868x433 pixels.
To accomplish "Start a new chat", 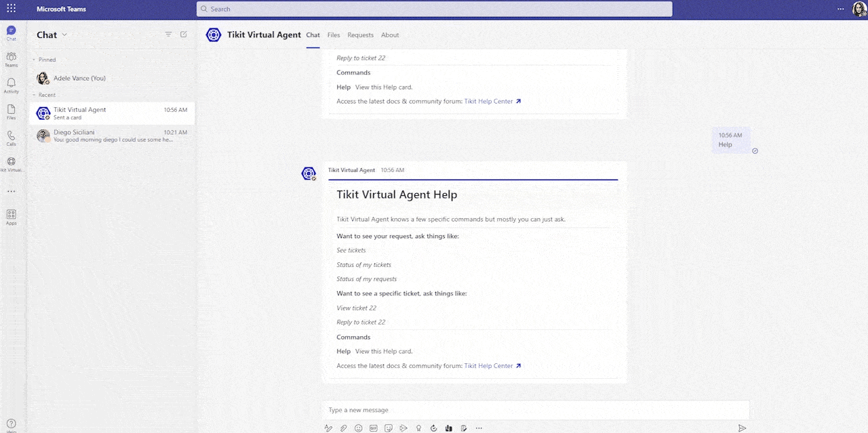I will pyautogui.click(x=184, y=35).
